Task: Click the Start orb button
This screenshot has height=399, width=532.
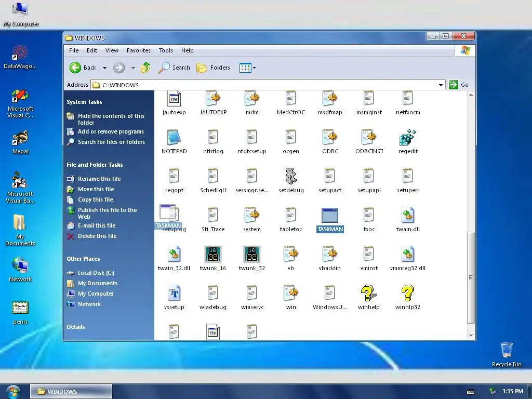Action: click(x=12, y=392)
